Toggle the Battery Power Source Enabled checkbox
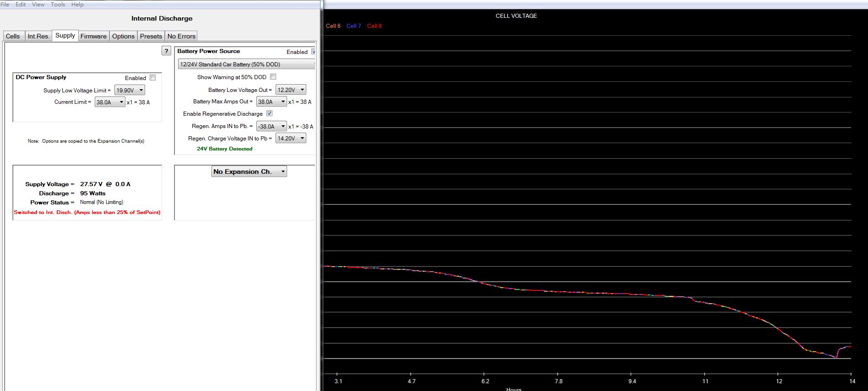Viewport: 868px width, 391px height. point(314,52)
